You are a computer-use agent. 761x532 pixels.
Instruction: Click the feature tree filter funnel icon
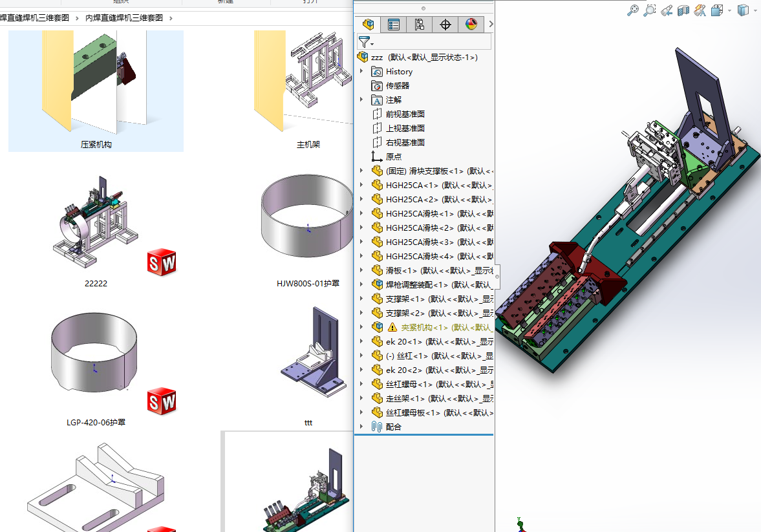[365, 43]
